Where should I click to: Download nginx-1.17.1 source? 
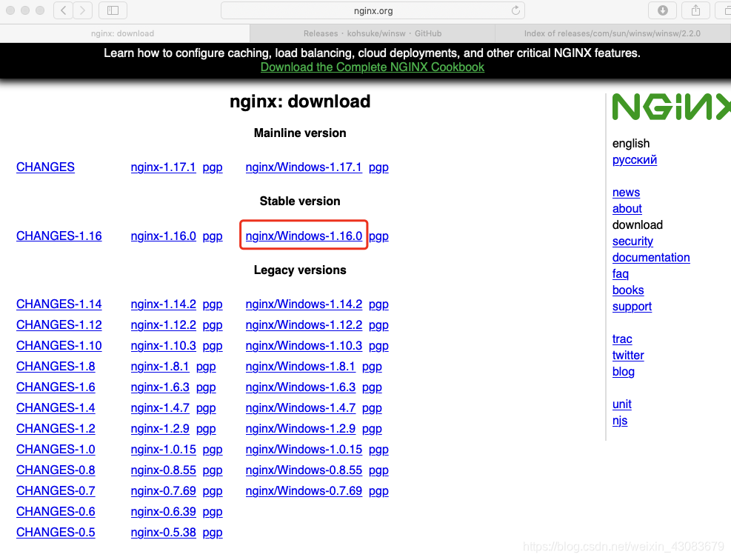(x=163, y=167)
